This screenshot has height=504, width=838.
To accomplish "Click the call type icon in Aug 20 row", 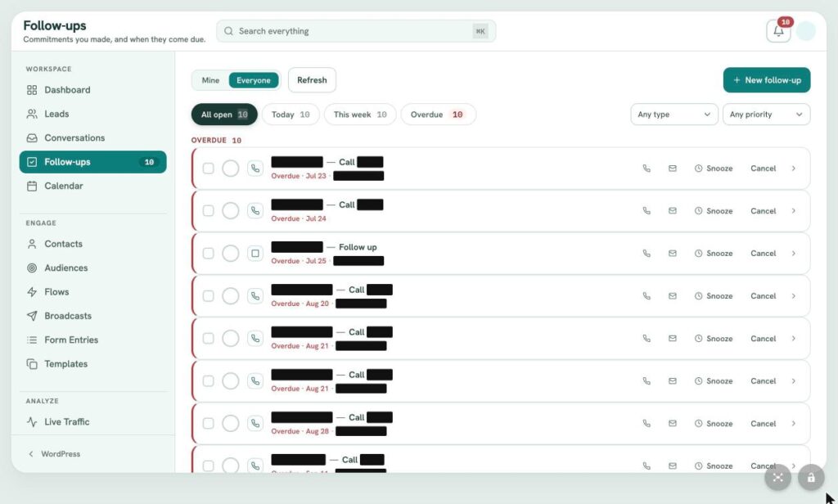I will [x=255, y=295].
